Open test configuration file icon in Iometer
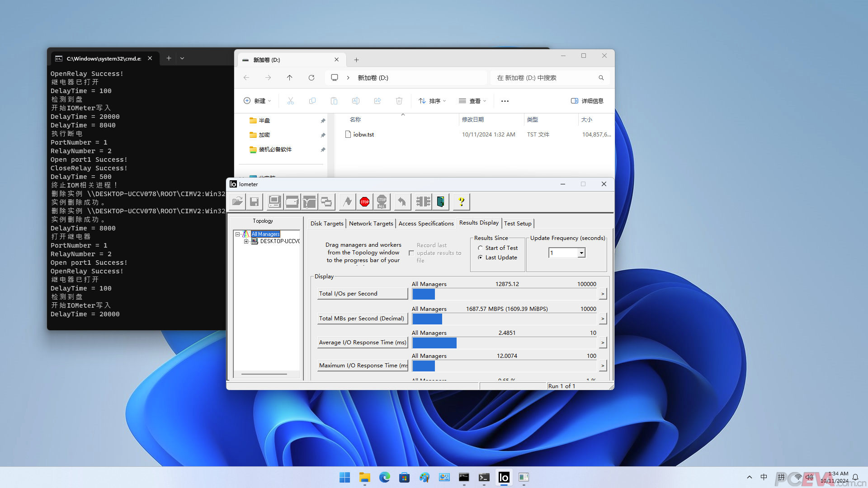The image size is (868, 488). [x=237, y=202]
